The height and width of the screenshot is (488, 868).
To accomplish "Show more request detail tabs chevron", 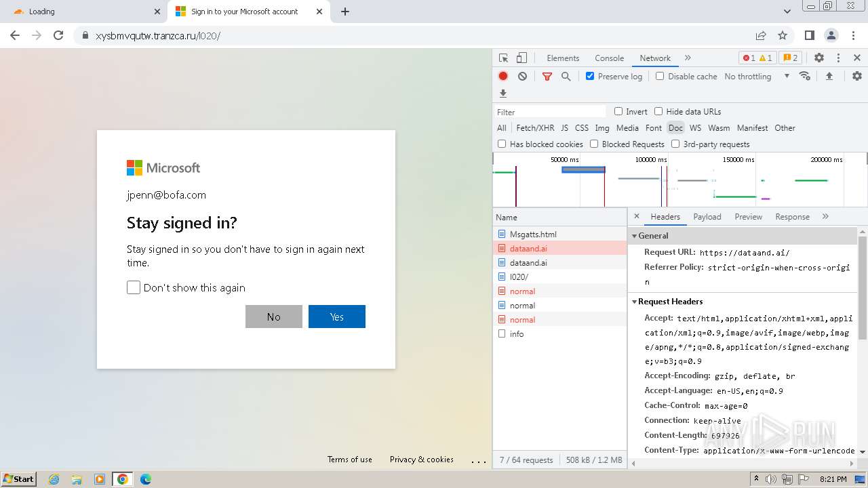I will tap(825, 217).
